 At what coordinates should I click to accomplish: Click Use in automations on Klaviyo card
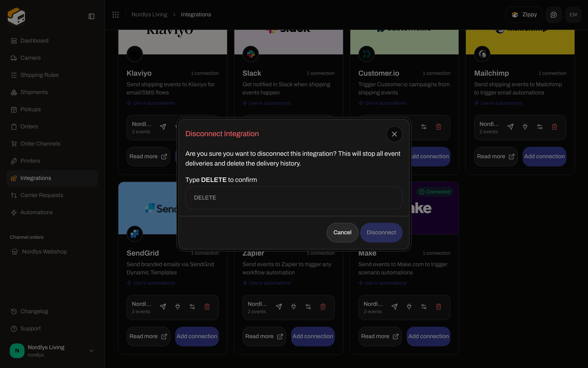click(151, 103)
